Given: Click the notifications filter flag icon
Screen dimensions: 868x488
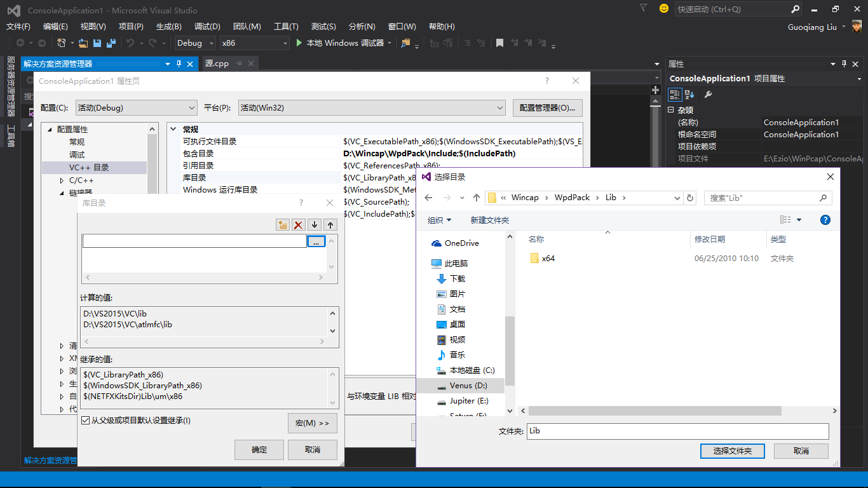Looking at the screenshot, I should [644, 9].
